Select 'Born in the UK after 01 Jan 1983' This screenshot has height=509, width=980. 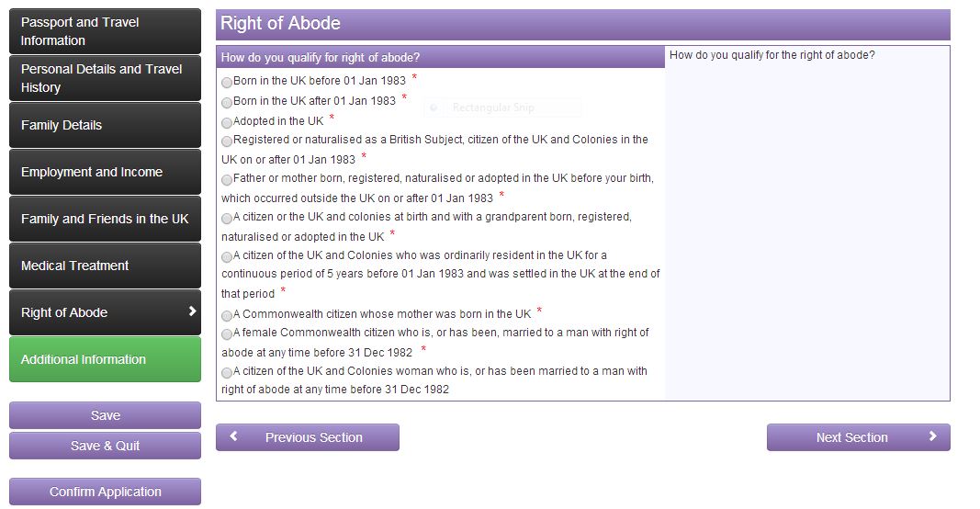227,102
